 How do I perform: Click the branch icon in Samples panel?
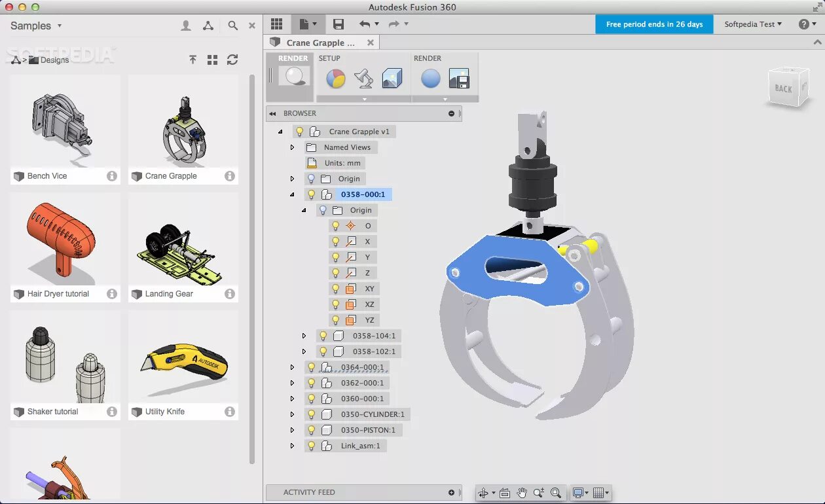tap(208, 26)
